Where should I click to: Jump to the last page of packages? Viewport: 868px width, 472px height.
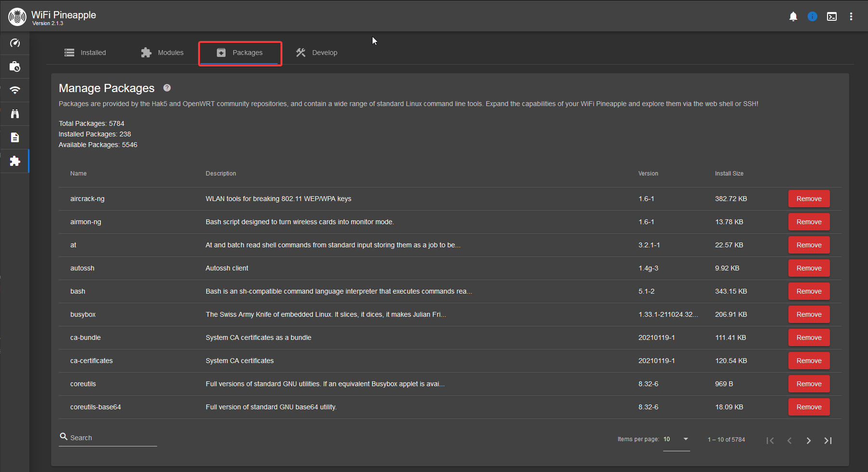click(828, 441)
